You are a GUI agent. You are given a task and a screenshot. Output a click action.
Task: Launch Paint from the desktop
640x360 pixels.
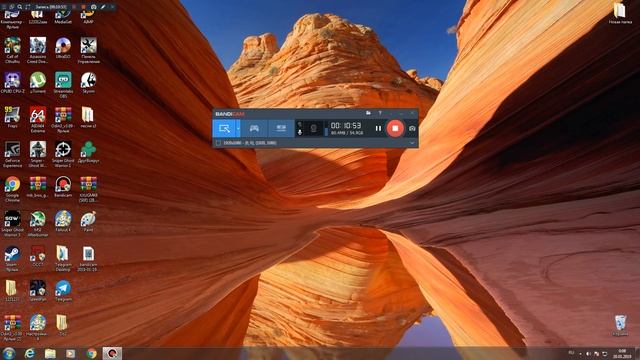pos(89,221)
